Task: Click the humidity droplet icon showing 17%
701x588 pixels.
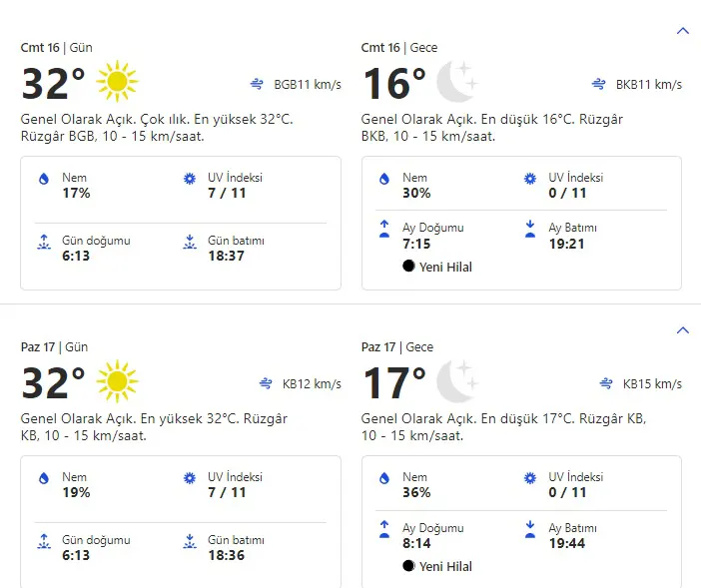Action: click(43, 180)
